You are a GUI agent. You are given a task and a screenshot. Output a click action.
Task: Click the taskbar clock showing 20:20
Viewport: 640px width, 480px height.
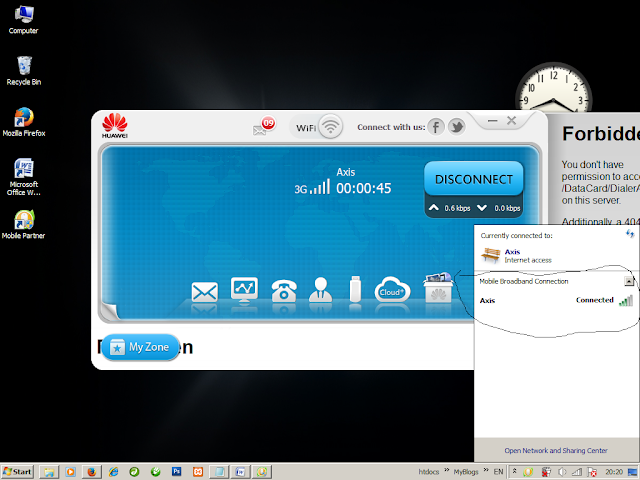[614, 472]
